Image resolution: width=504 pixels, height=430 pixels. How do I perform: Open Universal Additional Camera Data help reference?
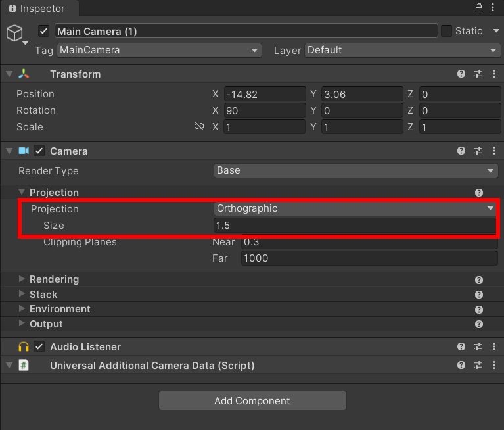pos(461,365)
